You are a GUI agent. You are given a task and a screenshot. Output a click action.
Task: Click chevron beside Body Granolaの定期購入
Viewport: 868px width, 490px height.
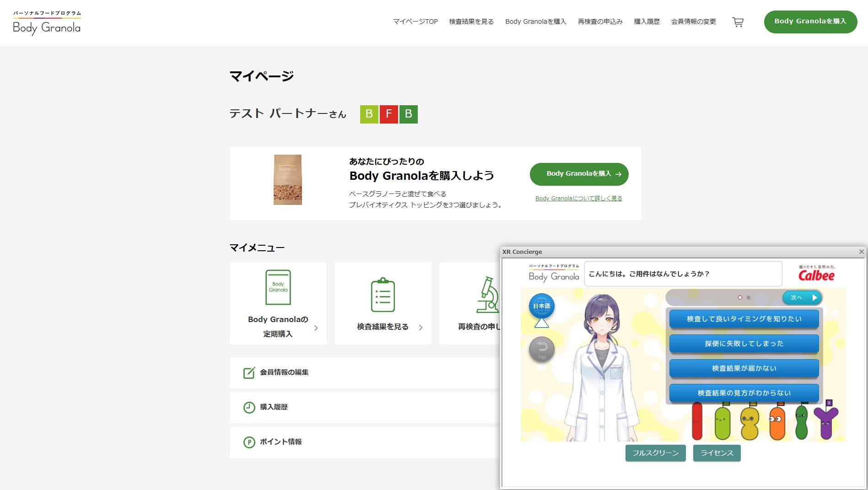pyautogui.click(x=316, y=328)
